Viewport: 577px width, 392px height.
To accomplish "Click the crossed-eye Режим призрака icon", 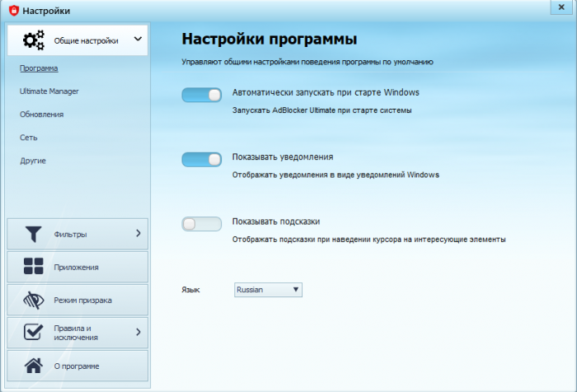I will 33,300.
